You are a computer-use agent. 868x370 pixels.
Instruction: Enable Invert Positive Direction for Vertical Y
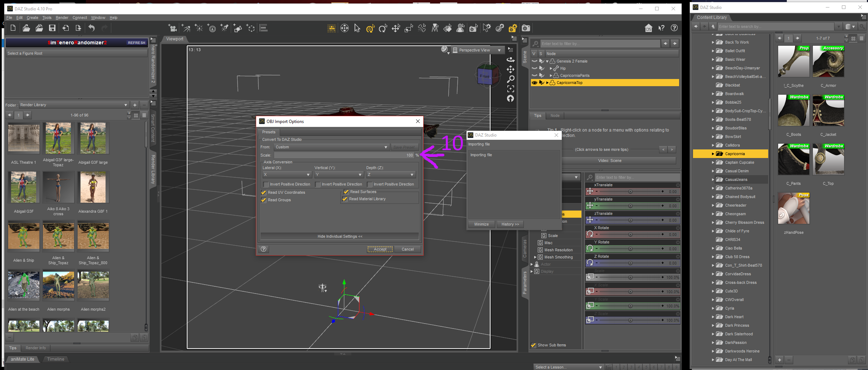coord(318,184)
